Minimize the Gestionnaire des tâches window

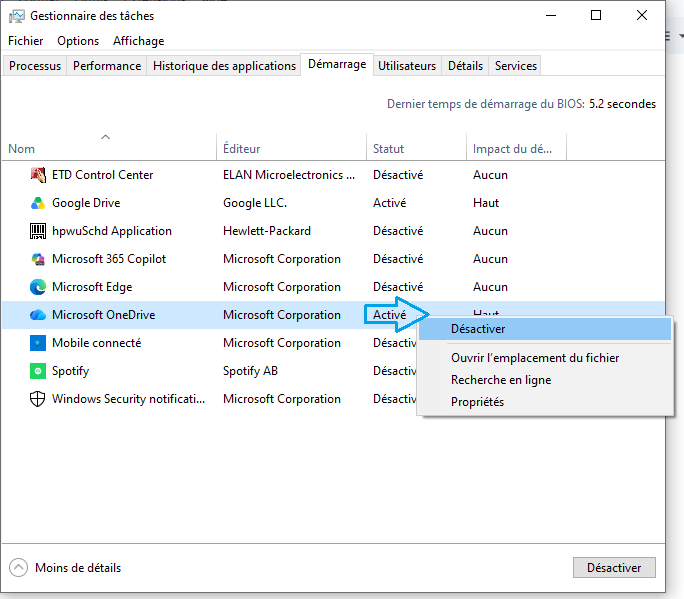coord(551,15)
